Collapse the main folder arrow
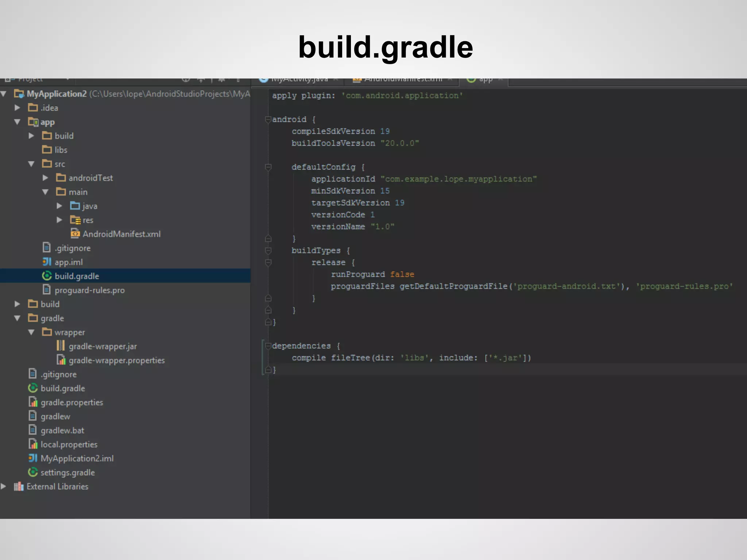Screen dimensions: 747x560 [45, 192]
